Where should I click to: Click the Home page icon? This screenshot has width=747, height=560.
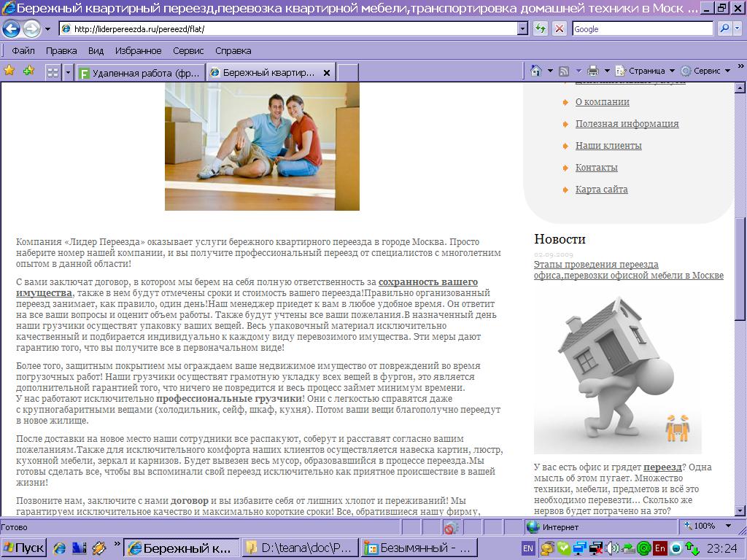[536, 71]
